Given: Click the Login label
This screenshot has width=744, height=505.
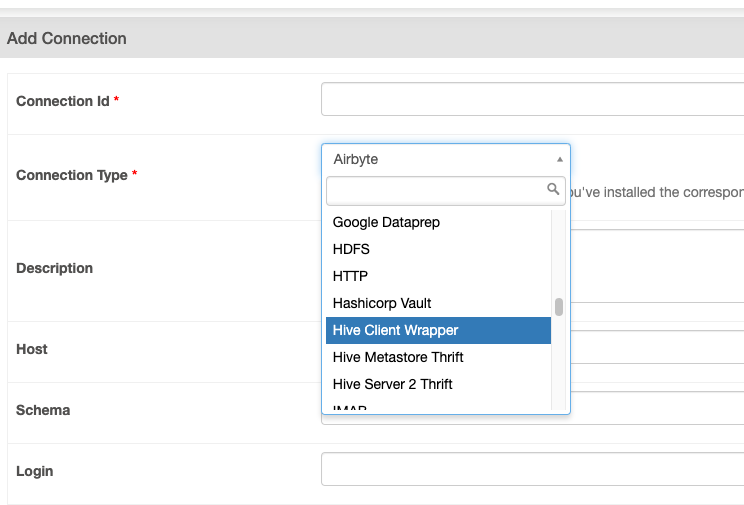Looking at the screenshot, I should click(35, 471).
